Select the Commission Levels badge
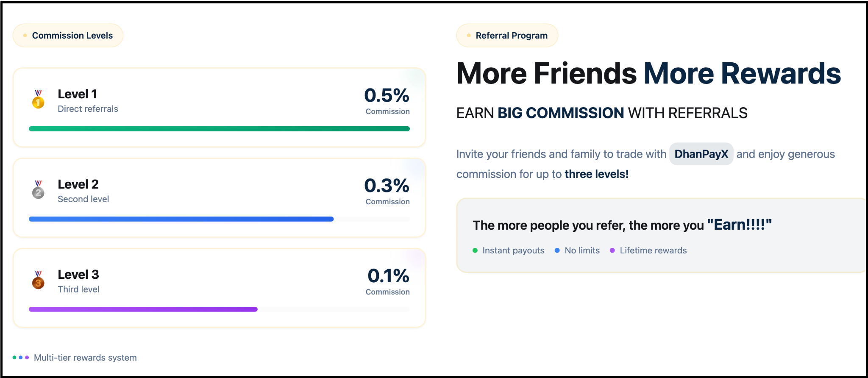868x378 pixels. point(68,36)
